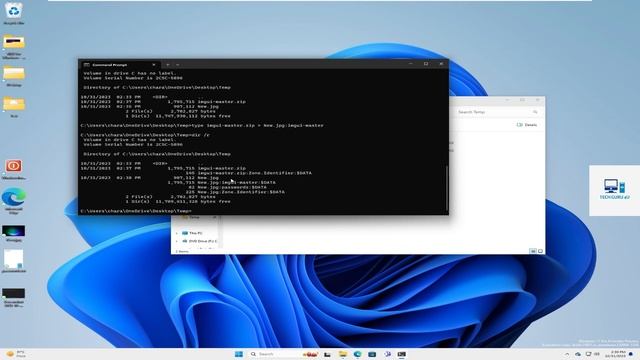Click the Details button in File Explorer
Image resolution: width=640 pixels, height=360 pixels.
527,125
